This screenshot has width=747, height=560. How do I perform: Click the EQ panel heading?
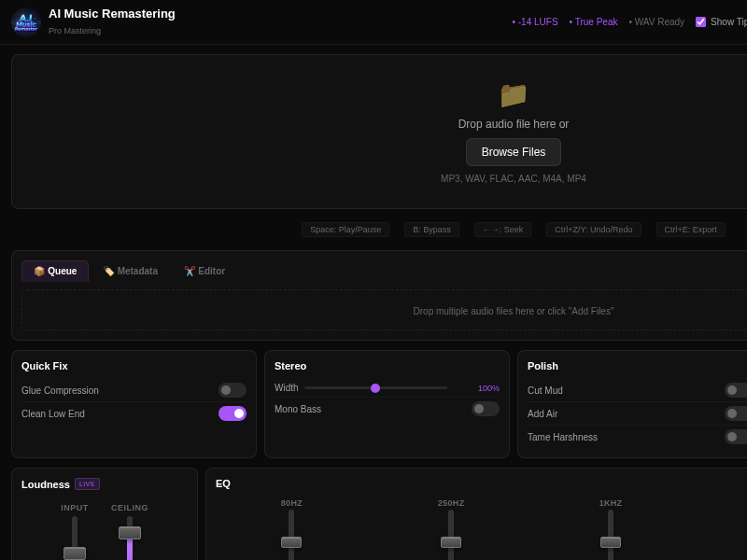(223, 483)
